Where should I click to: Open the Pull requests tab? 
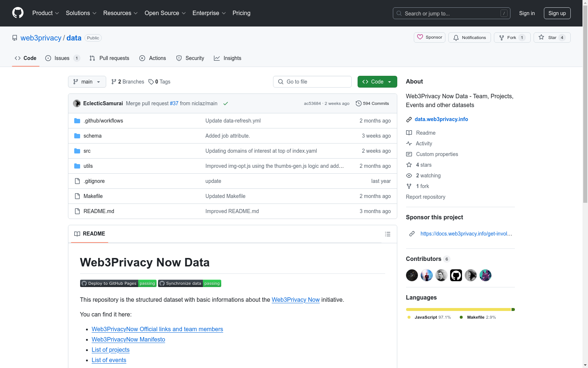110,58
